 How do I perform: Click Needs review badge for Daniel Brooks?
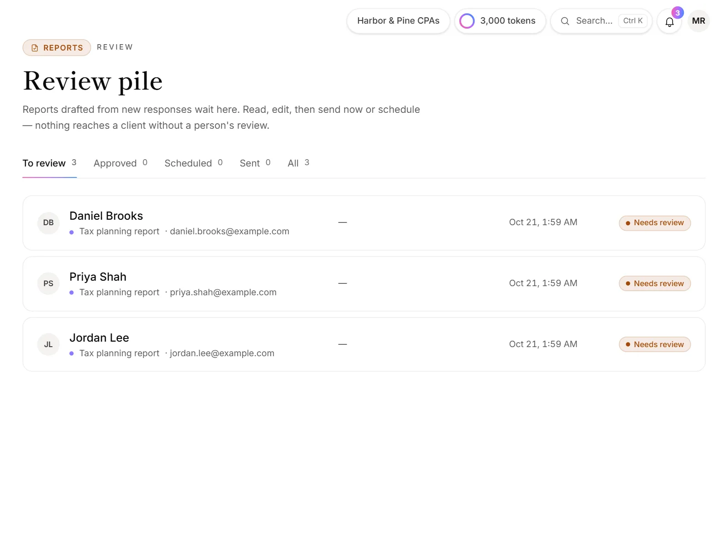pos(655,223)
